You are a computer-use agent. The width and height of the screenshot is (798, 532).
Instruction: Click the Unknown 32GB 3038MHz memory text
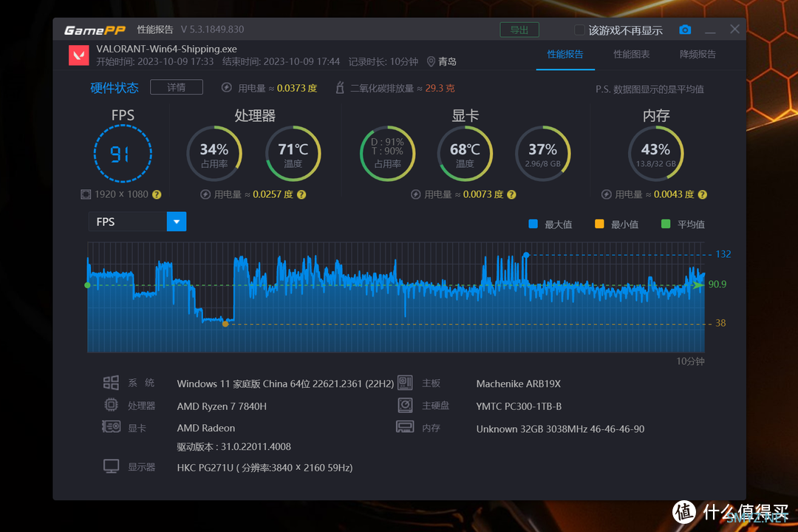click(560, 429)
